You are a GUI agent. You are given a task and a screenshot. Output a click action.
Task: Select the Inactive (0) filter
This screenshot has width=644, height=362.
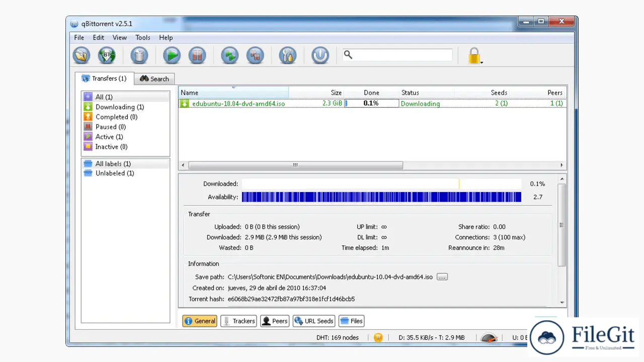126,147
